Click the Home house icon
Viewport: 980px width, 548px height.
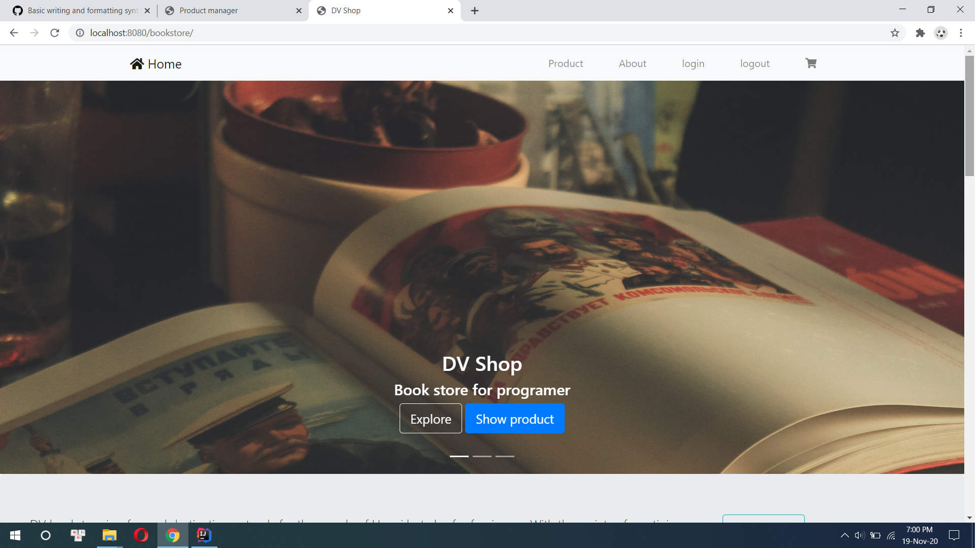(137, 64)
